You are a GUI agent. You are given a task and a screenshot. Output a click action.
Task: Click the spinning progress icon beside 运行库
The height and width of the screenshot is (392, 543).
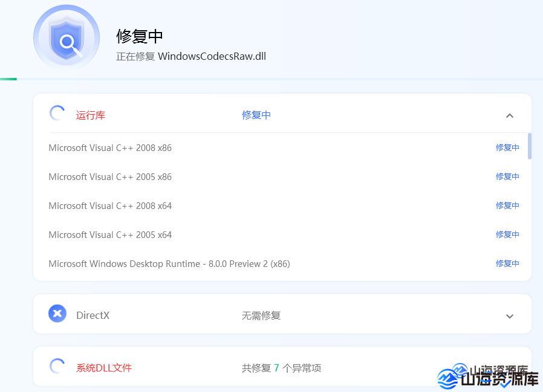click(57, 114)
